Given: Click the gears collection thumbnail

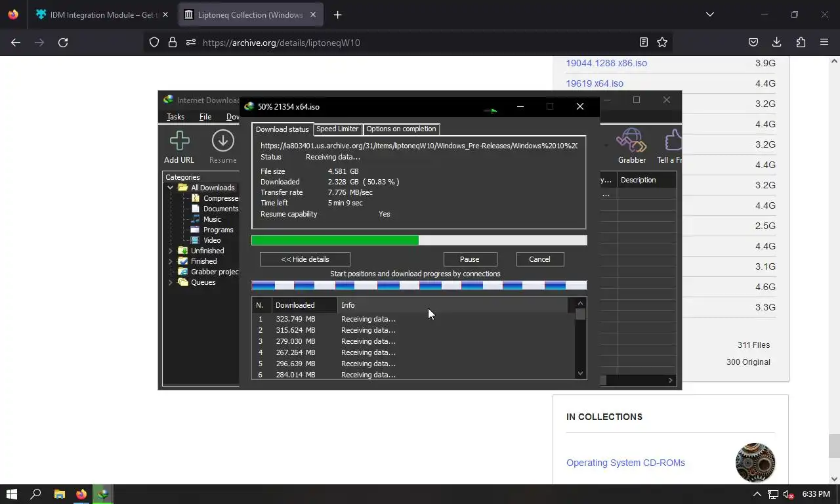Looking at the screenshot, I should [x=755, y=463].
